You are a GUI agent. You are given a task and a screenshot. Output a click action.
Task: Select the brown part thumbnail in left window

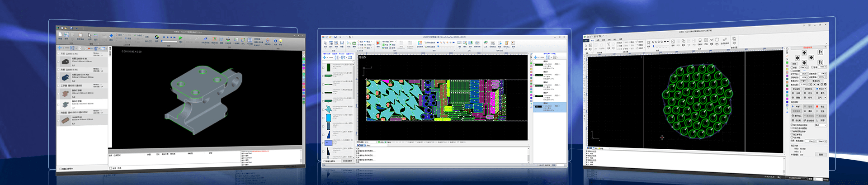click(66, 120)
